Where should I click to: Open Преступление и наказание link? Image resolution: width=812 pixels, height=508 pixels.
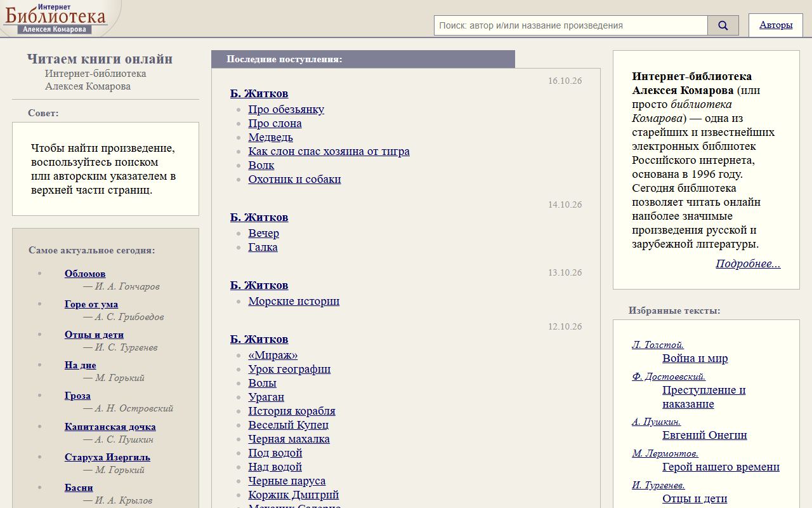704,397
